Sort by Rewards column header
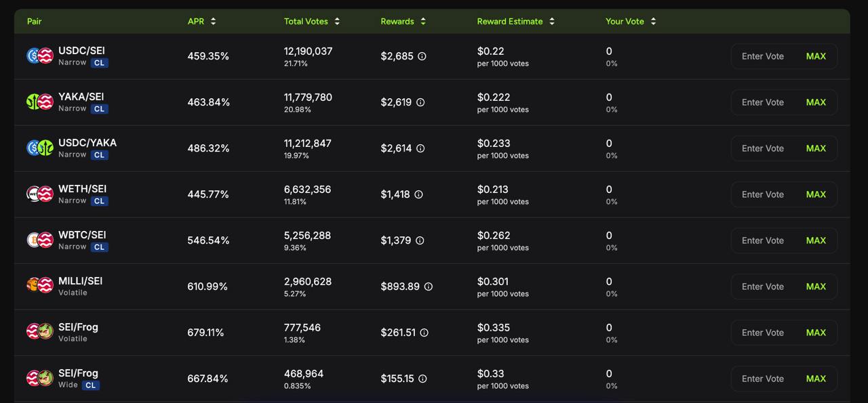868x403 pixels. pos(403,21)
